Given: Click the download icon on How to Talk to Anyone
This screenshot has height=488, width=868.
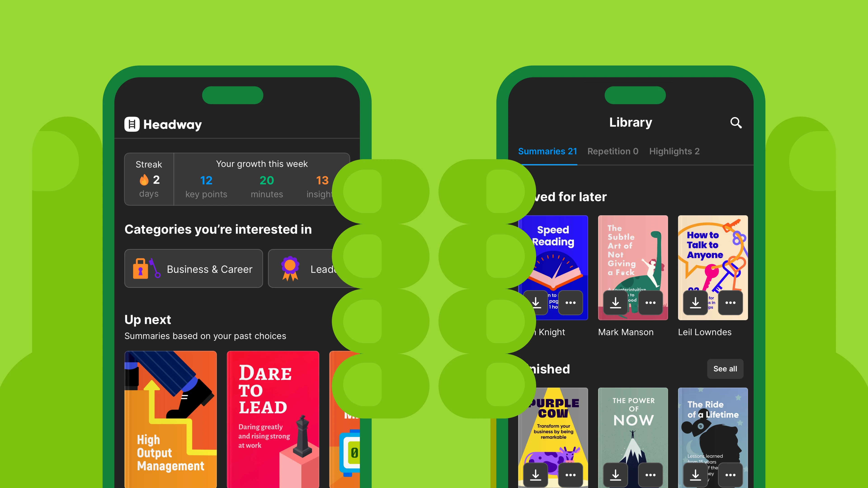Looking at the screenshot, I should (696, 303).
